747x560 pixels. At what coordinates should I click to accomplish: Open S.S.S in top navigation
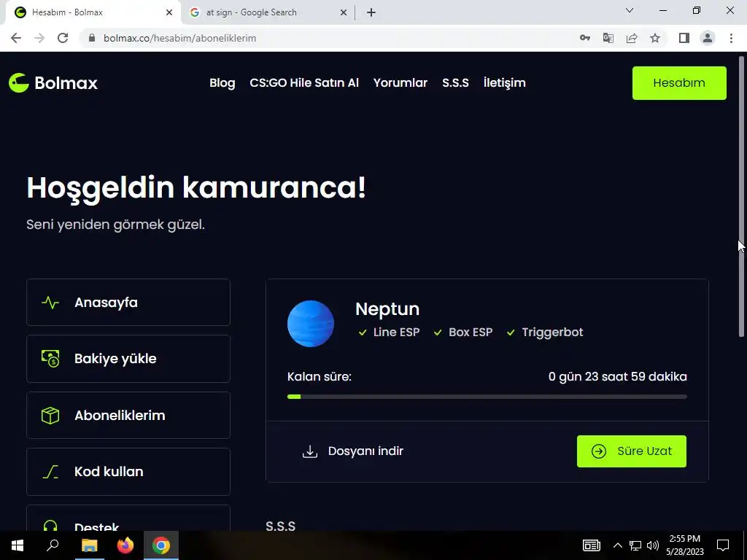(455, 83)
